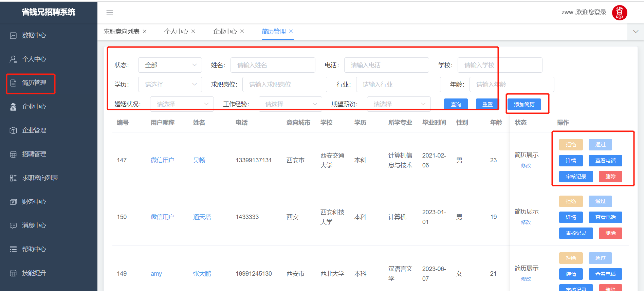Open the 吴畅 name link
The image size is (644, 291).
(x=199, y=160)
